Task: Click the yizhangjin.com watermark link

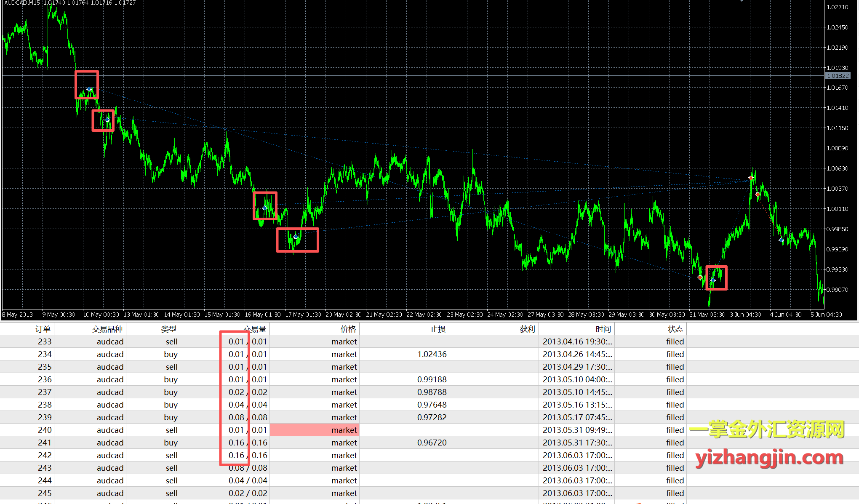Action: click(x=769, y=458)
